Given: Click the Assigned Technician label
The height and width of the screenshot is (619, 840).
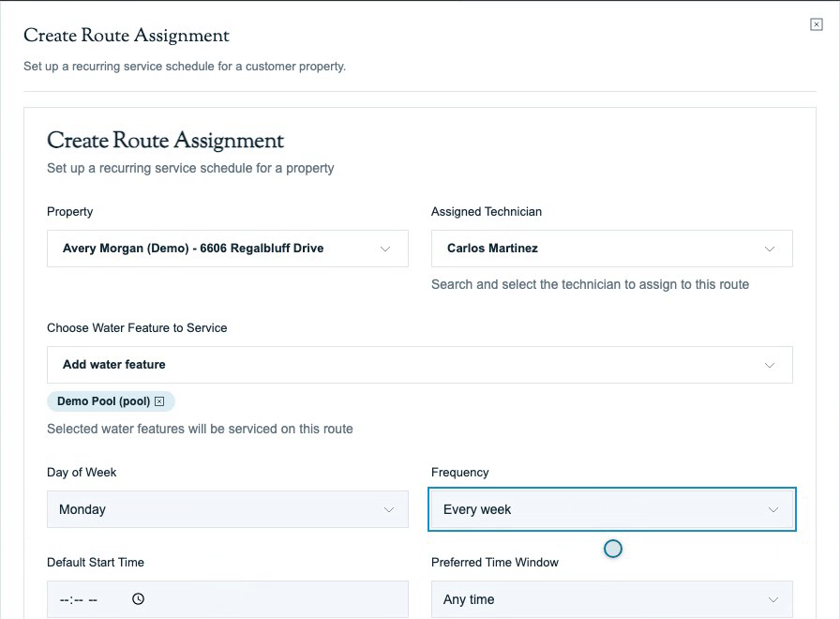Looking at the screenshot, I should click(x=487, y=212).
